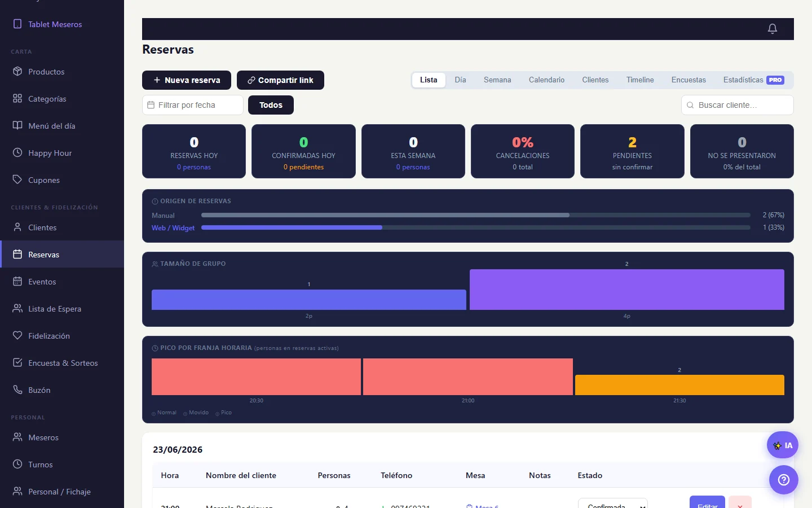The image size is (812, 508).
Task: Open the Filtrar por fecha date field
Action: (x=193, y=105)
